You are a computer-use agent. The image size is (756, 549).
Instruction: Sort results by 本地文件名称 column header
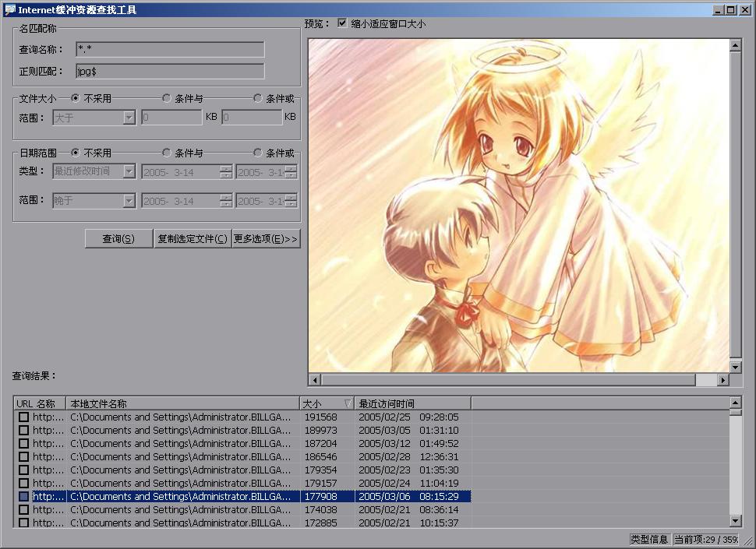click(182, 403)
